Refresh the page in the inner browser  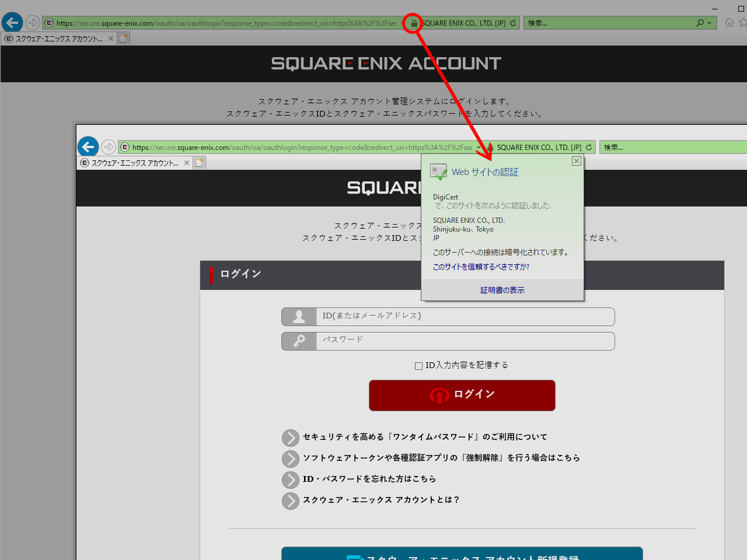tap(589, 148)
